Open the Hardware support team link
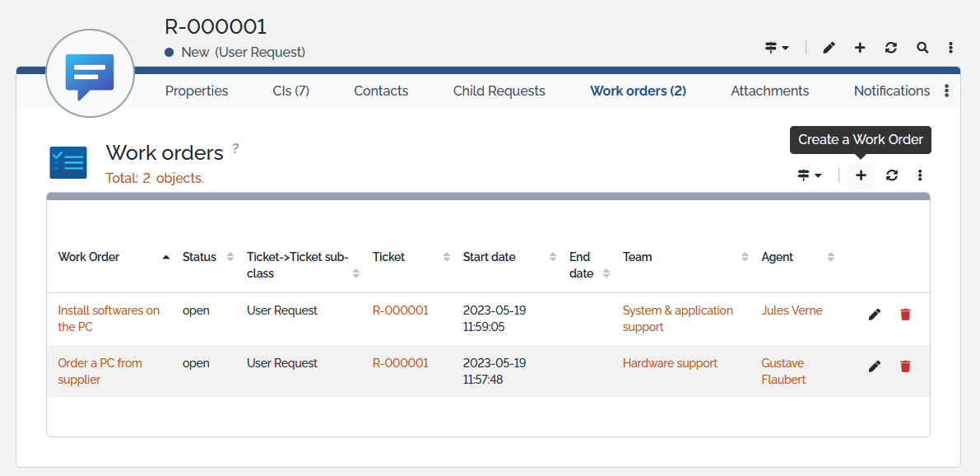Viewport: 980px width, 476px height. click(670, 363)
